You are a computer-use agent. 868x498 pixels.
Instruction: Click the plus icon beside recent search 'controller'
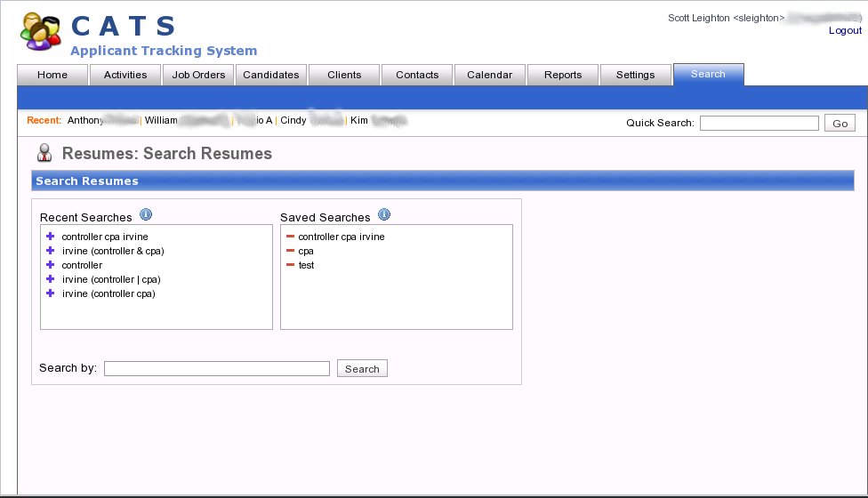click(x=51, y=265)
